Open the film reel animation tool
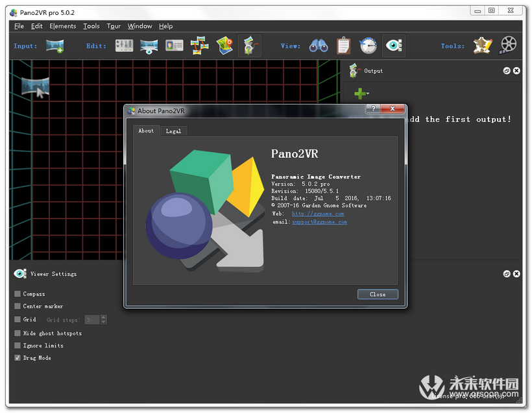This screenshot has width=532, height=413. point(509,45)
